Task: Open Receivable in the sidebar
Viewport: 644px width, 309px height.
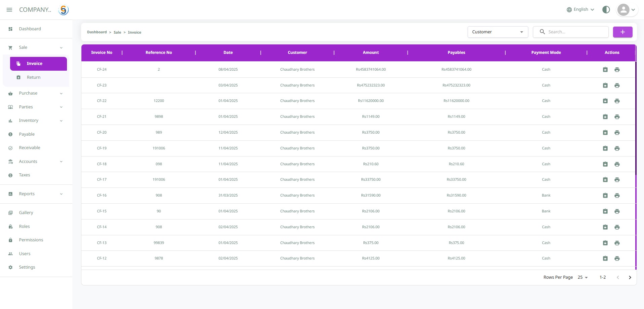Action: 30,148
